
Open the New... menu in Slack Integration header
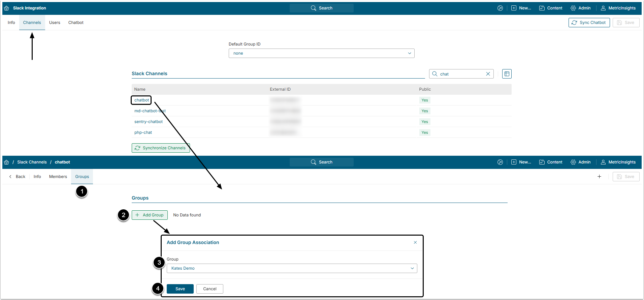(521, 8)
